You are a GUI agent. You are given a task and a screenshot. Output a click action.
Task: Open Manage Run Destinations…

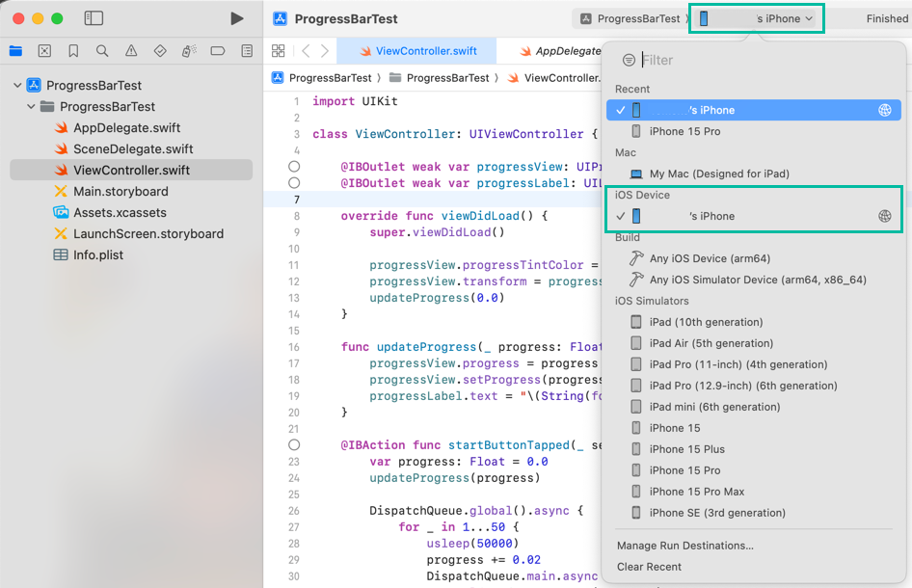[684, 546]
